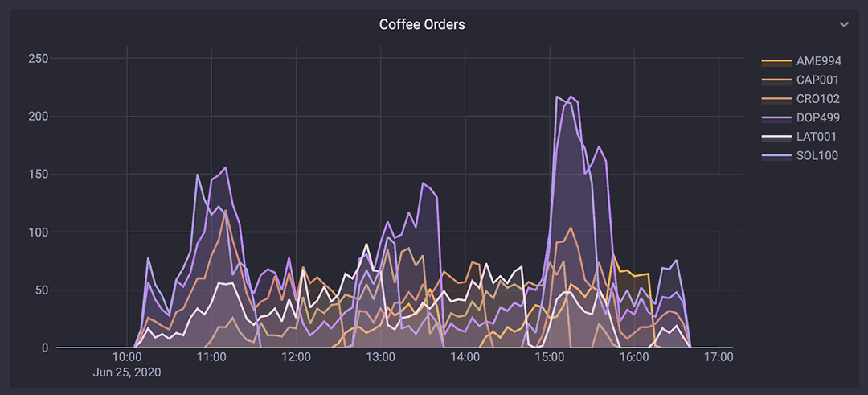Screen dimensions: 868x395
Task: Open the Coffee Orders panel dropdown chevron
Action: click(844, 24)
